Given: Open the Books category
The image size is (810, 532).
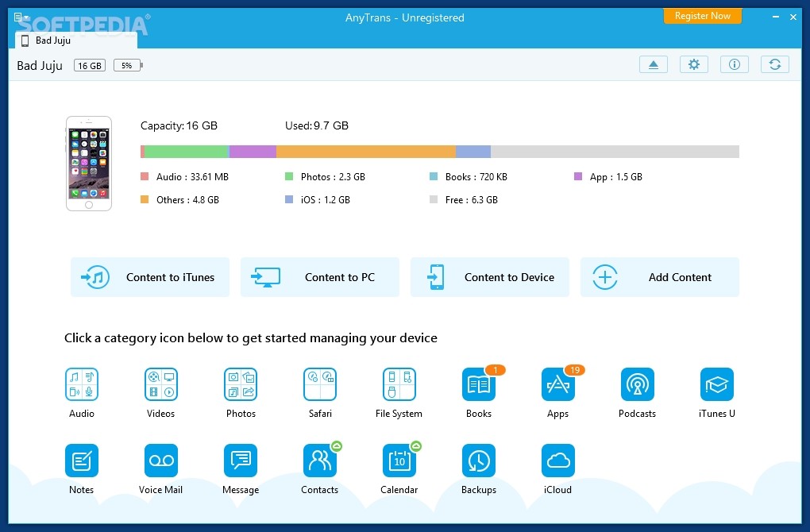Looking at the screenshot, I should (479, 384).
